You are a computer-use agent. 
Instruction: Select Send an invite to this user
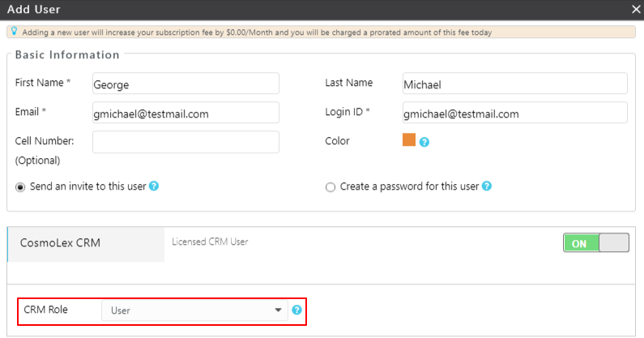20,186
